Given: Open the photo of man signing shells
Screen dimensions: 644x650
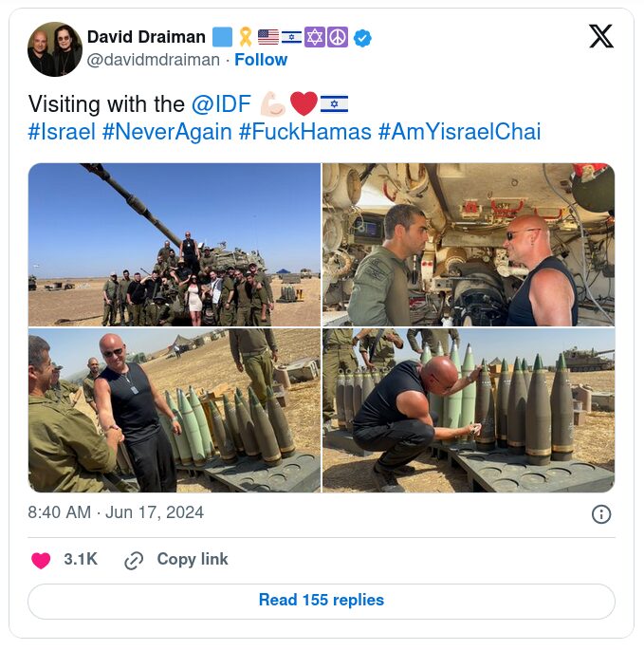Looking at the screenshot, I should click(x=469, y=410).
